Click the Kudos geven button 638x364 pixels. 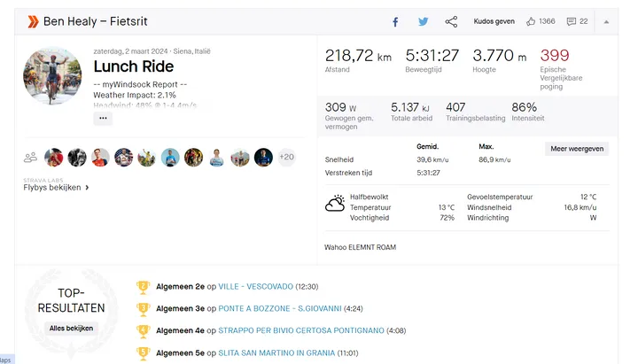click(x=494, y=21)
